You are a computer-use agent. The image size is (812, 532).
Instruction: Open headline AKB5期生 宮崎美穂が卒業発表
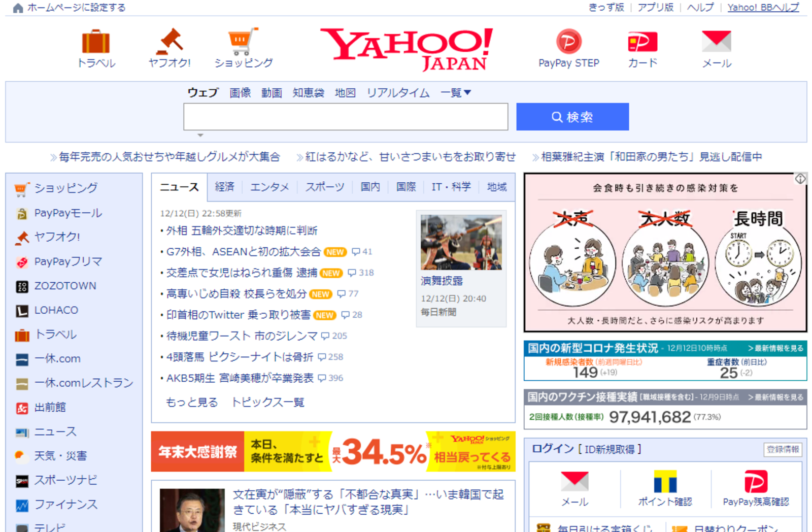240,378
